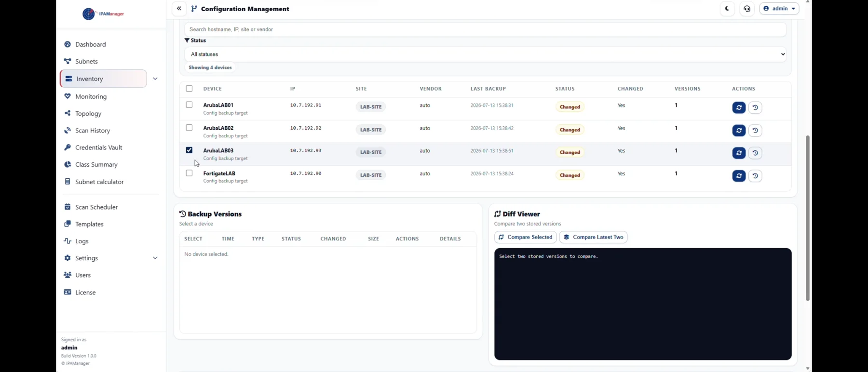
Task: Open Monitoring page
Action: coord(91,96)
